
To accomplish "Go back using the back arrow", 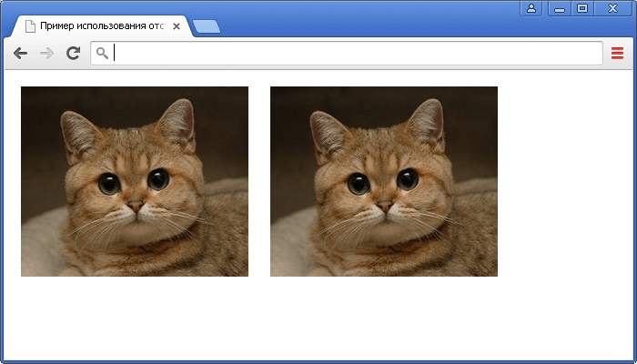I will (20, 54).
